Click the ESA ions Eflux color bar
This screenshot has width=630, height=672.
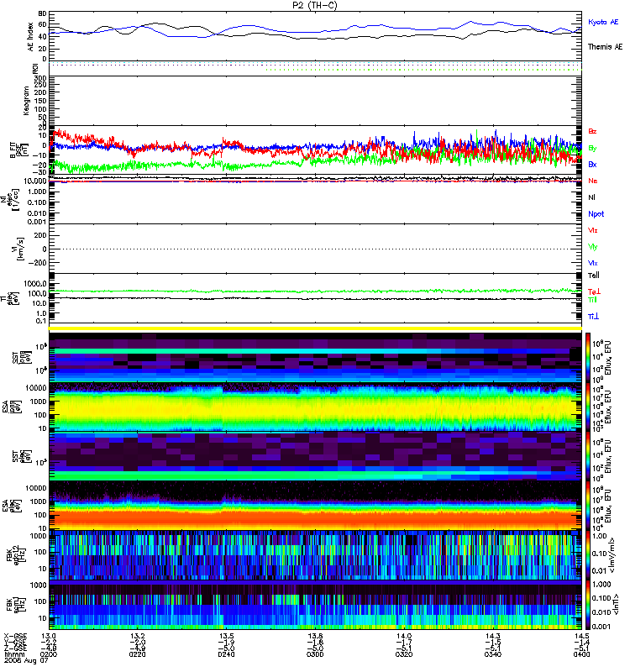(588, 407)
